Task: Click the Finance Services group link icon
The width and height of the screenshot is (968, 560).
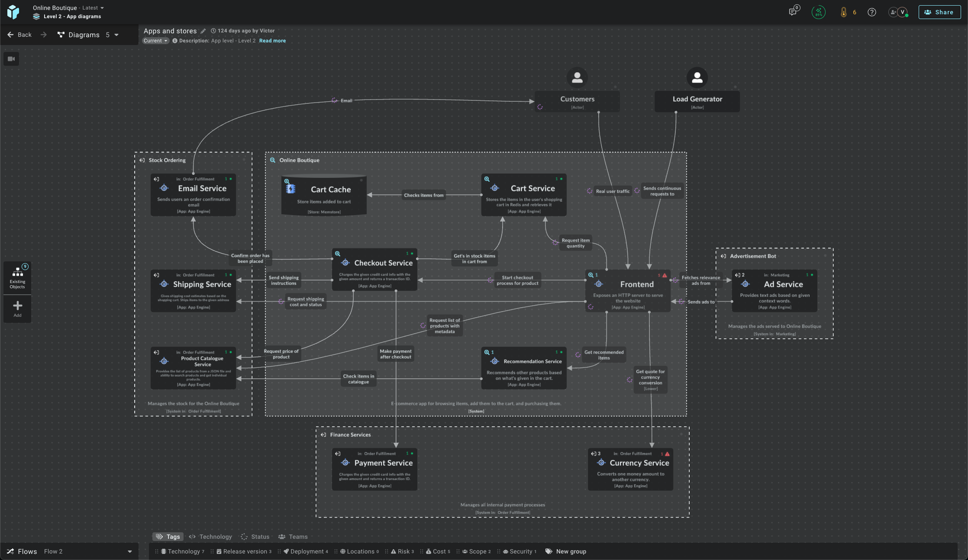Action: coord(323,435)
